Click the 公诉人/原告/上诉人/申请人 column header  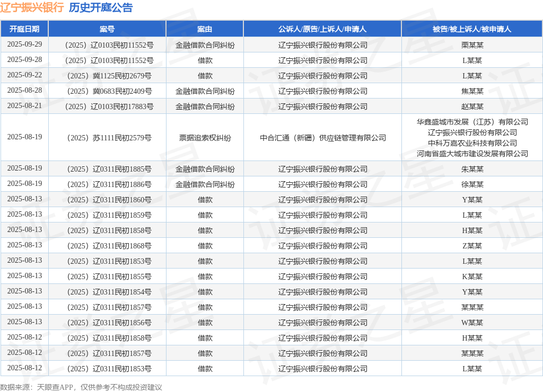322,29
